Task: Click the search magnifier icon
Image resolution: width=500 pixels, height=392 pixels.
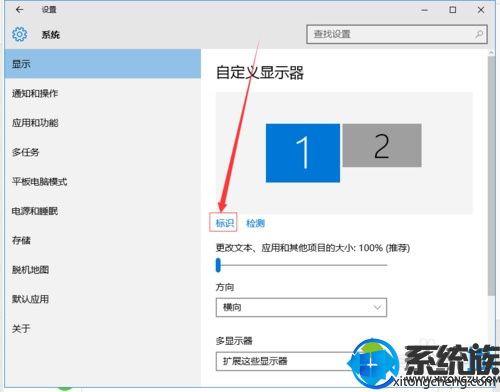Action: tap(479, 34)
